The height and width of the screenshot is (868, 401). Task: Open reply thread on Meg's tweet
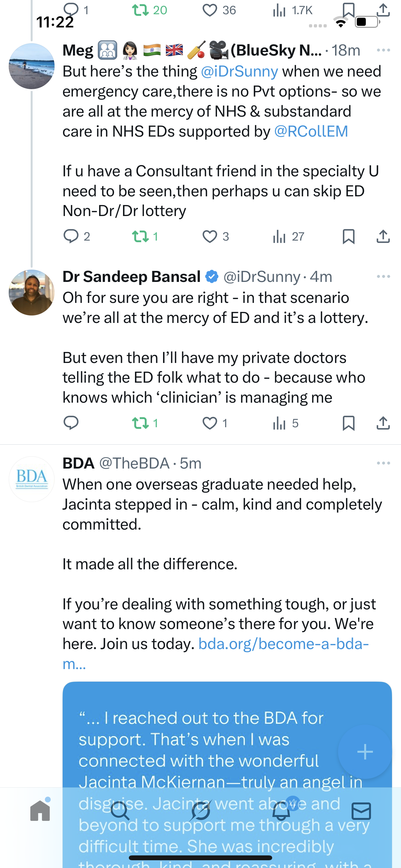[x=71, y=236]
